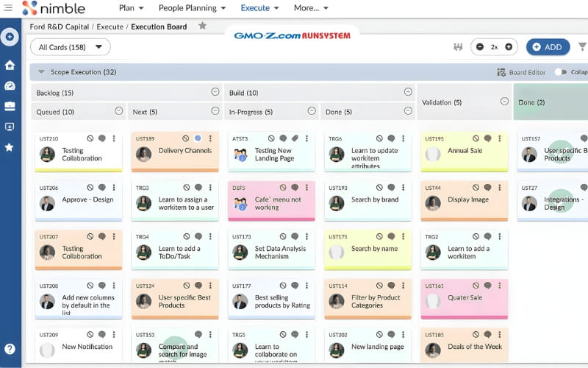Collapse the Backlog (15) column group
The image size is (588, 368).
(x=215, y=91)
